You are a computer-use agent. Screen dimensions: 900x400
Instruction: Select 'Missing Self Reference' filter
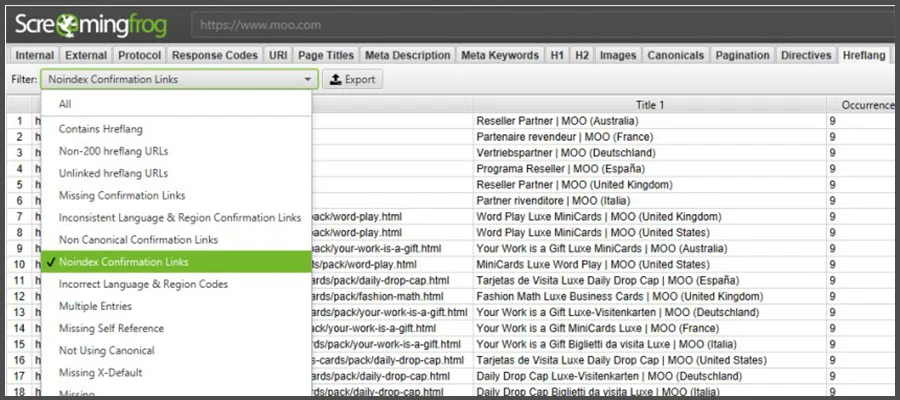point(111,328)
